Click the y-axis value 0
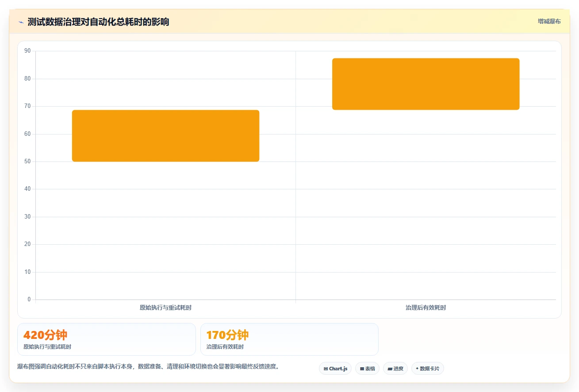579x392 pixels. 29,300
